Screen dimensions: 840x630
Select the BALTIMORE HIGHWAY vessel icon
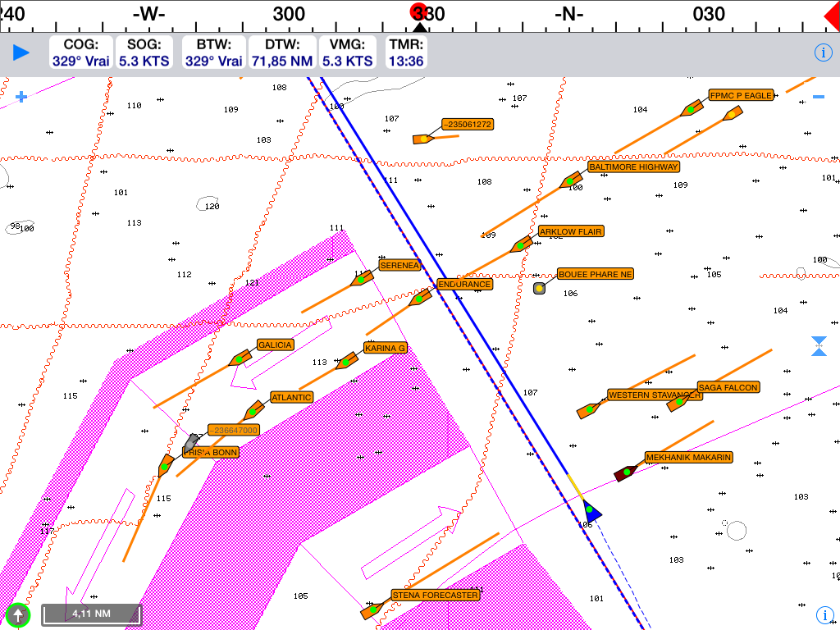click(571, 180)
